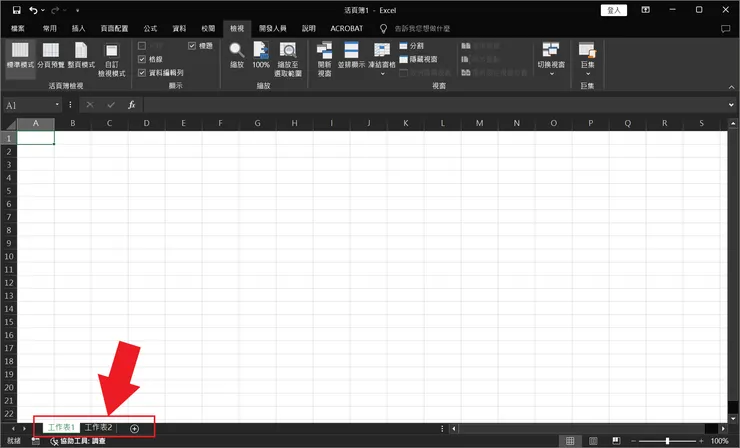Open ribbon display options icon in title bar
740x448 pixels.
tap(646, 10)
